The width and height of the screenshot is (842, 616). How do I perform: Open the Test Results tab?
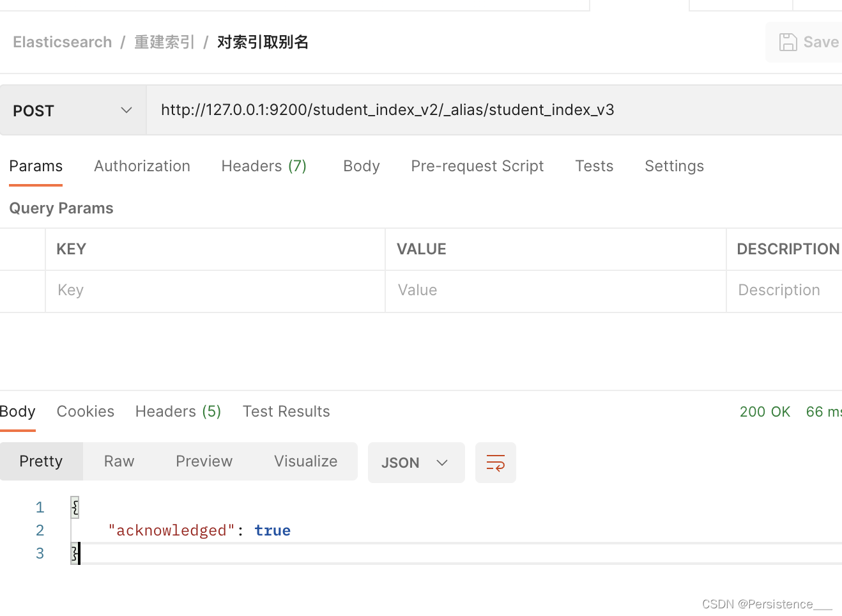tap(286, 412)
